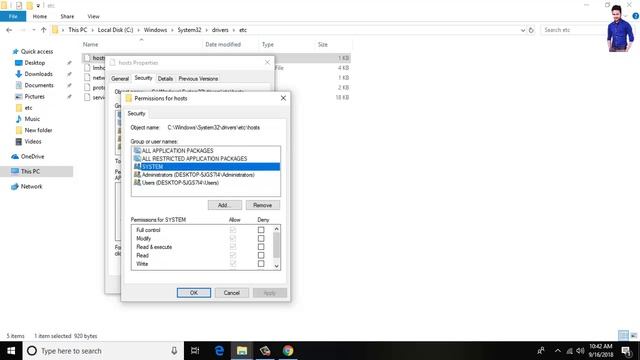Screen dimensions: 640x360
Task: Click drivers in the address path
Action: (220, 30)
